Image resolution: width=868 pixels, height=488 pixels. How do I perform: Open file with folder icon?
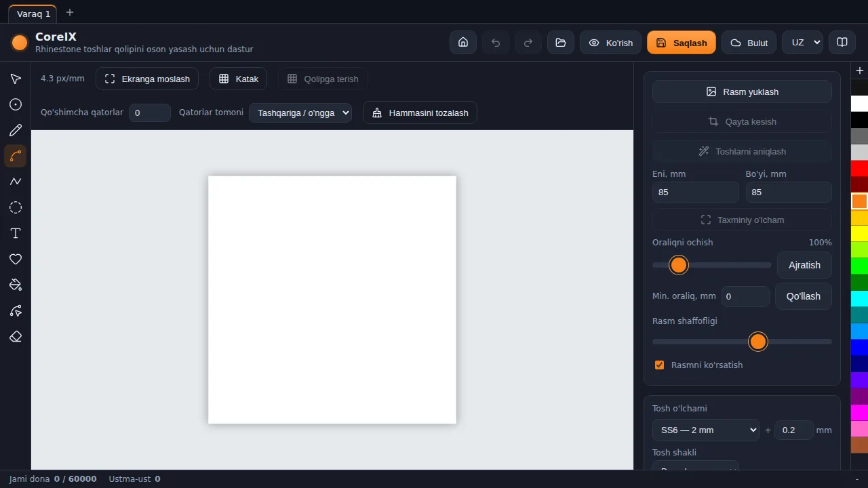click(x=561, y=42)
